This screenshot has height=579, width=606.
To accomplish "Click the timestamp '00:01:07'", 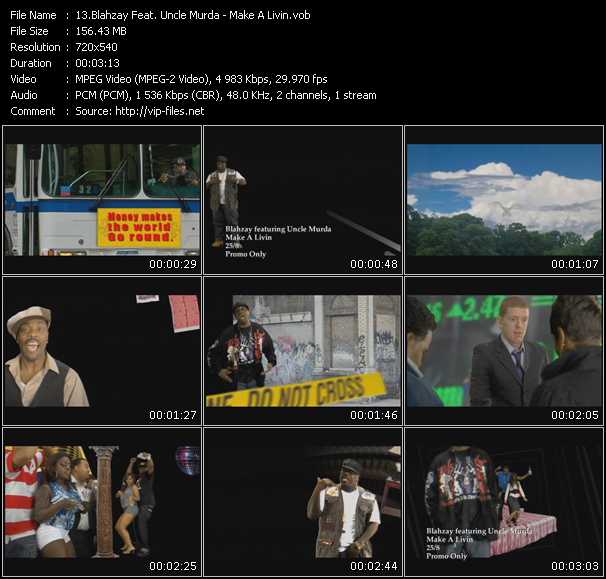I will pyautogui.click(x=575, y=264).
